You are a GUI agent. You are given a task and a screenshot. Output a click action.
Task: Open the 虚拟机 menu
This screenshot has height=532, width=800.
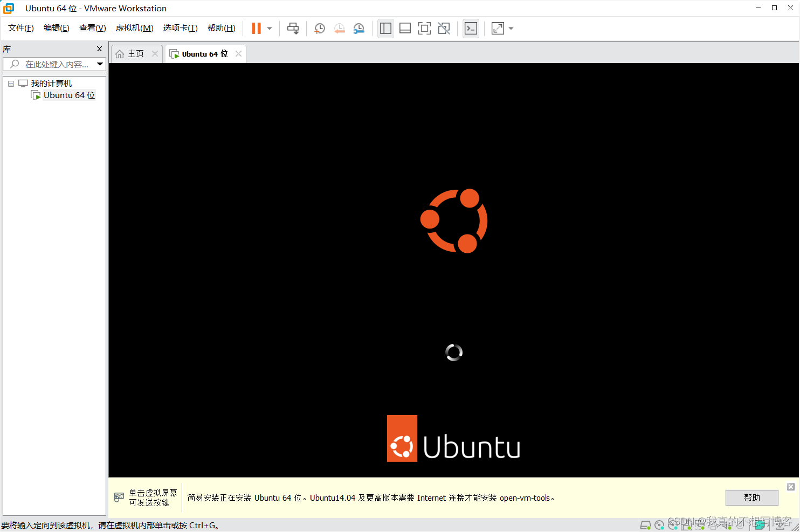point(134,28)
